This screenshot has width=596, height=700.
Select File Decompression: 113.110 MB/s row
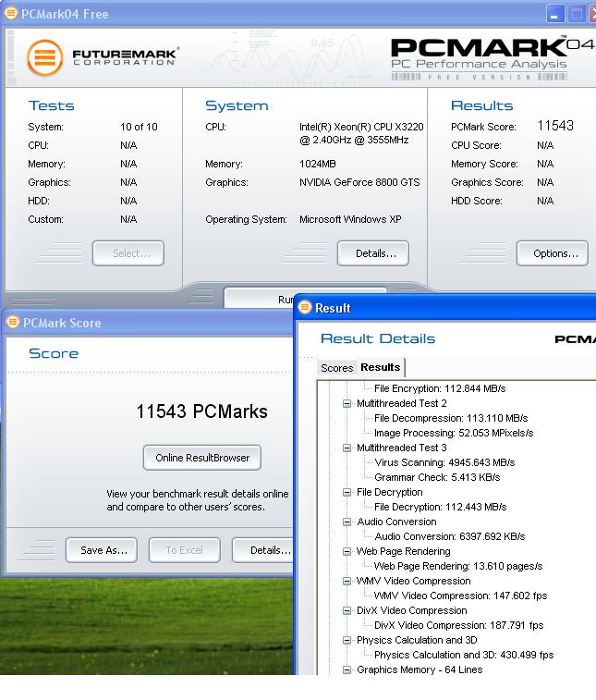[x=451, y=418]
